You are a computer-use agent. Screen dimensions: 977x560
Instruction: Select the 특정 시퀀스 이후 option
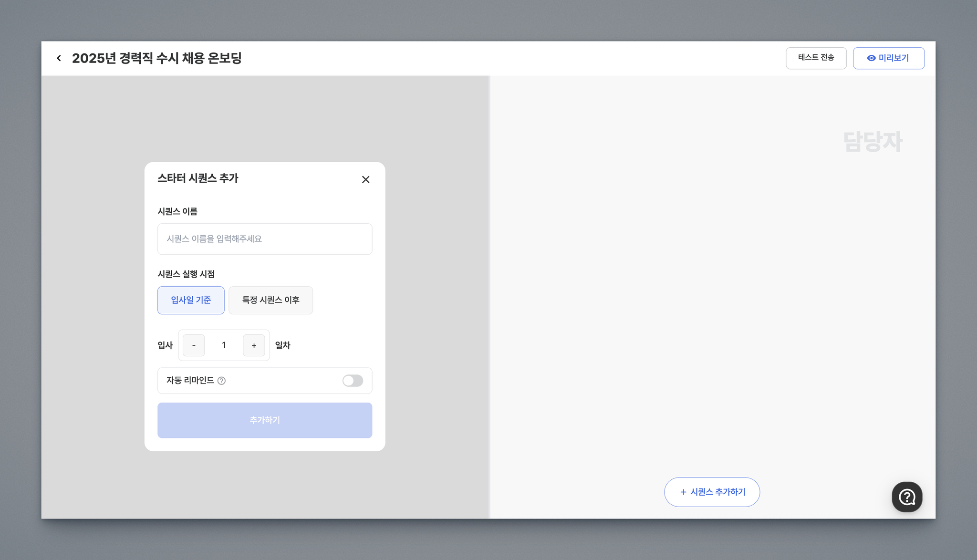270,300
